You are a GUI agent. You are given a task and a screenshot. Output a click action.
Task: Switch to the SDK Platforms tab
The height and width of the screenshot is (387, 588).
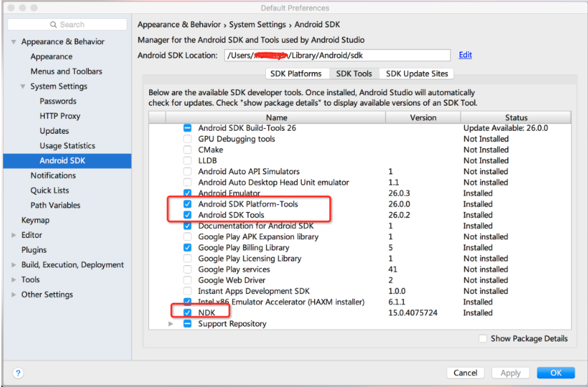click(x=297, y=73)
